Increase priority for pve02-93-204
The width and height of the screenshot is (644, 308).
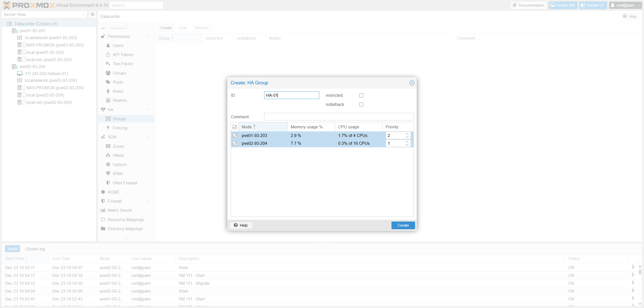[x=407, y=142]
